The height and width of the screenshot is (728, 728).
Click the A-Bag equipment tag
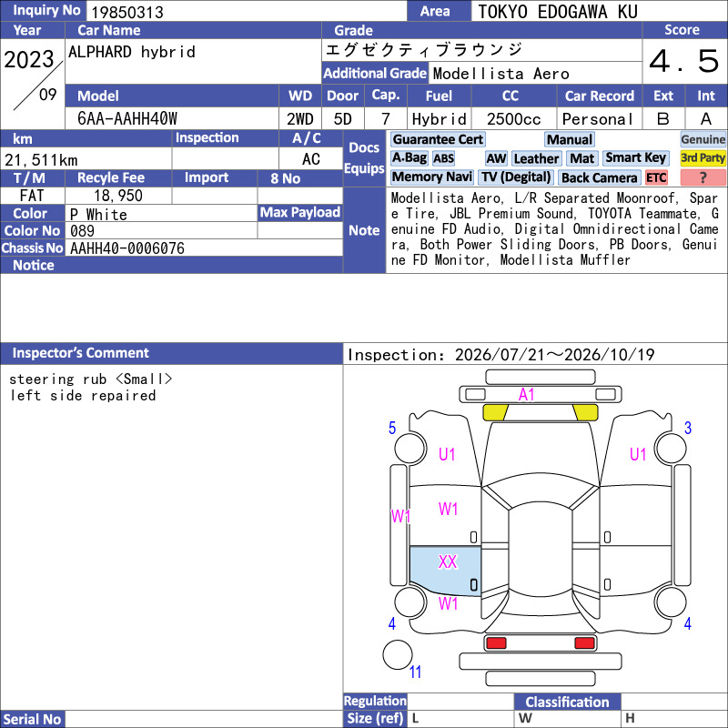409,157
